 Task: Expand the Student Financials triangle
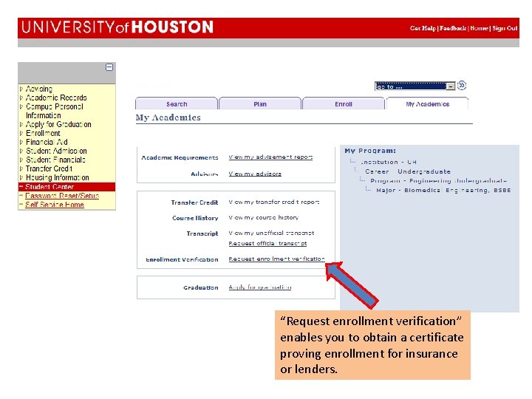(21, 160)
